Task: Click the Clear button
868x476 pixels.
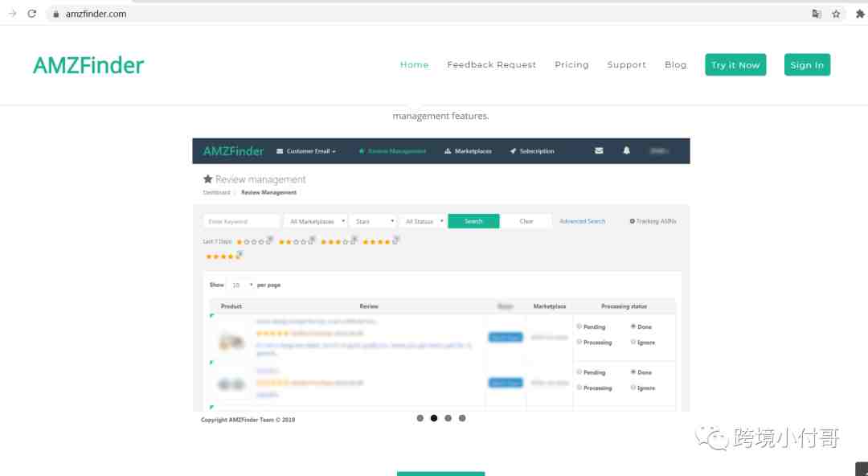Action: 526,221
